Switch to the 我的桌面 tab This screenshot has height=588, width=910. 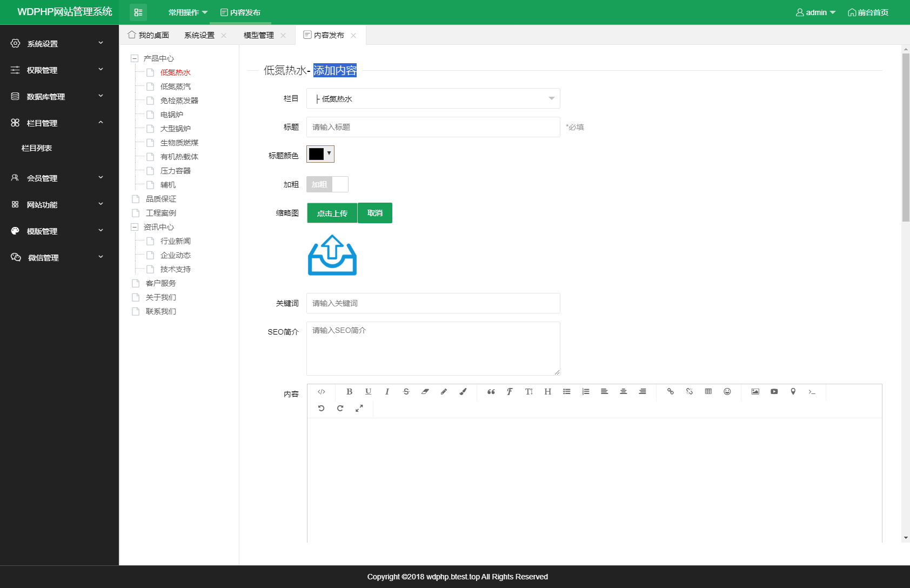(148, 35)
